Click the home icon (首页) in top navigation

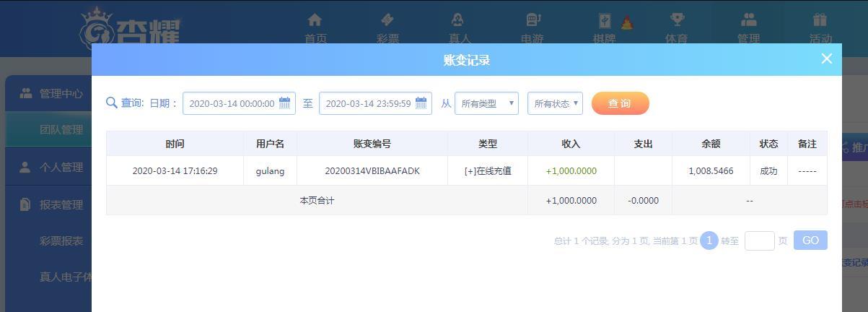pos(315,20)
